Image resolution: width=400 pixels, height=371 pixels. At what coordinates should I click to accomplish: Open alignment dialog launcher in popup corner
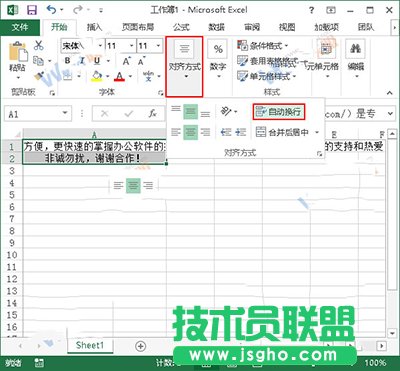coord(319,153)
